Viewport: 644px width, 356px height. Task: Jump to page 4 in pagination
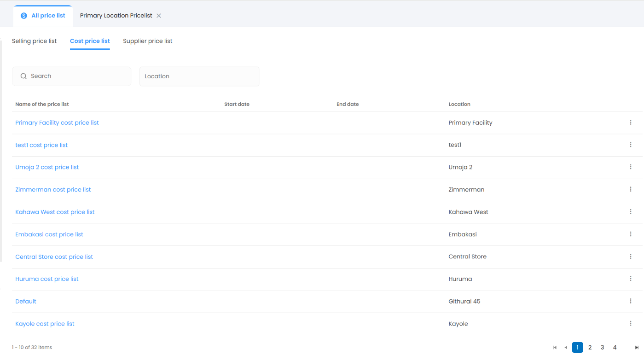[x=615, y=348]
